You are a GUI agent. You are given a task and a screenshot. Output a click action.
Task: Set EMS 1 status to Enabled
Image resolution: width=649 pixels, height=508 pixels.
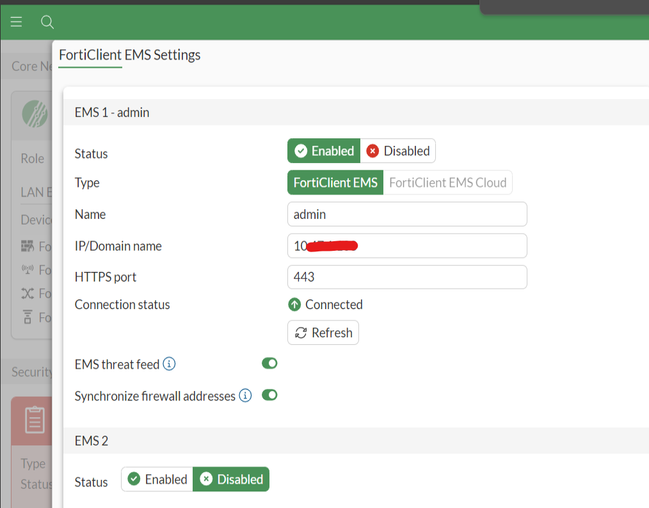coord(324,151)
